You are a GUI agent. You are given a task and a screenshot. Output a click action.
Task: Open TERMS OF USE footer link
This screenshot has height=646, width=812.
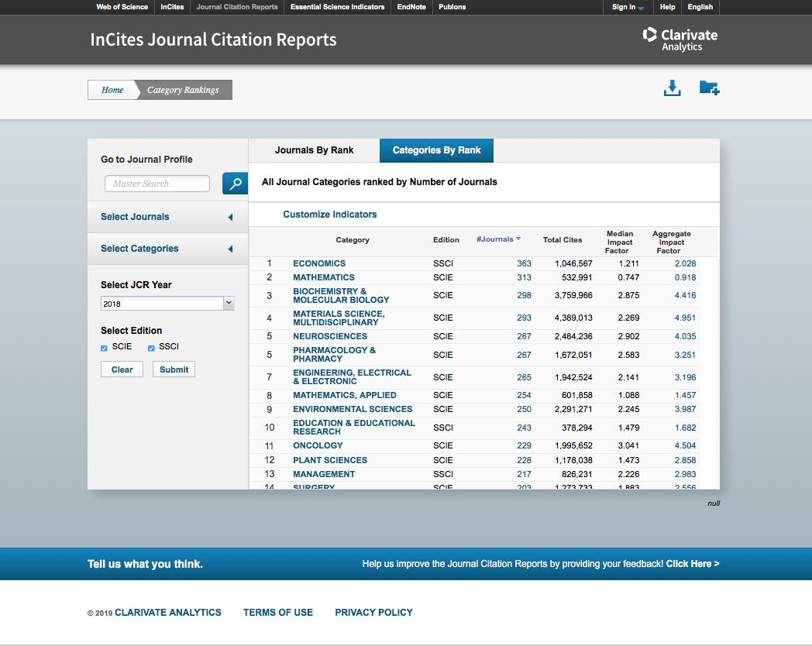[278, 613]
